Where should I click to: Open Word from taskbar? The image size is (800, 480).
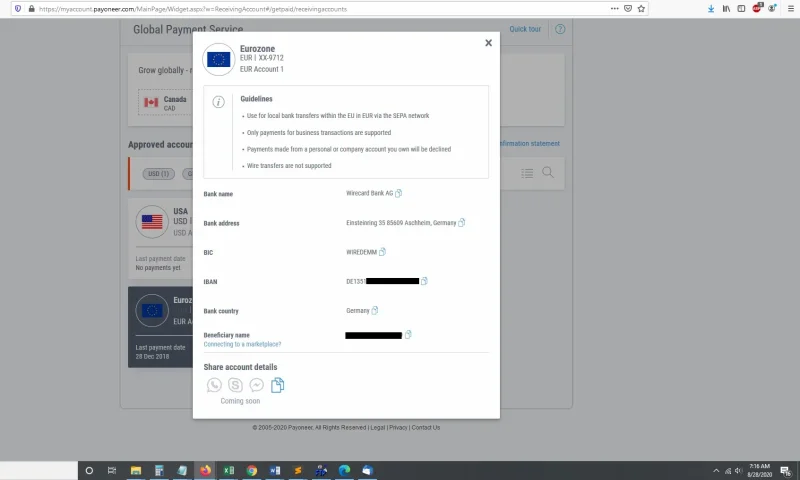pos(275,470)
